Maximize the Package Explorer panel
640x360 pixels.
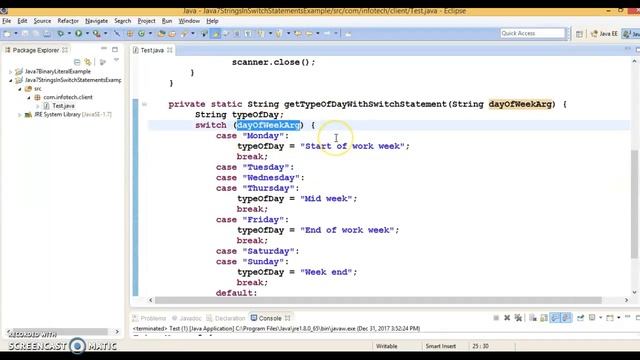coord(115,49)
